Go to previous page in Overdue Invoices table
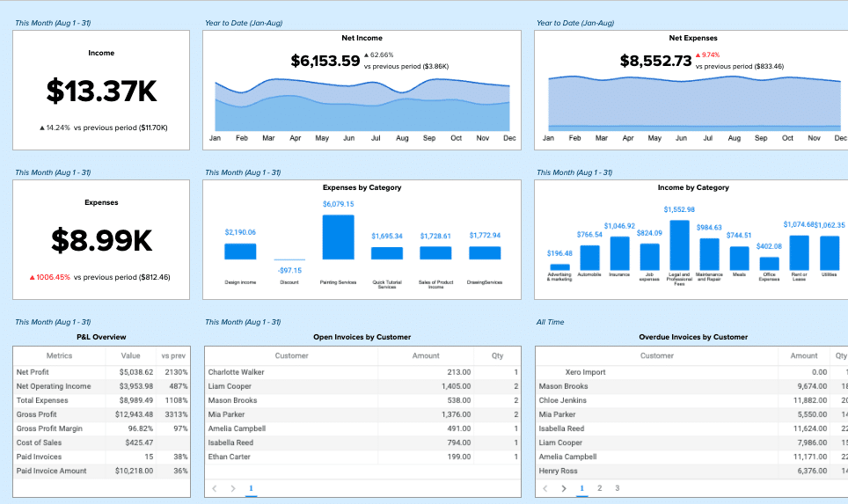The width and height of the screenshot is (848, 504). pos(545,488)
